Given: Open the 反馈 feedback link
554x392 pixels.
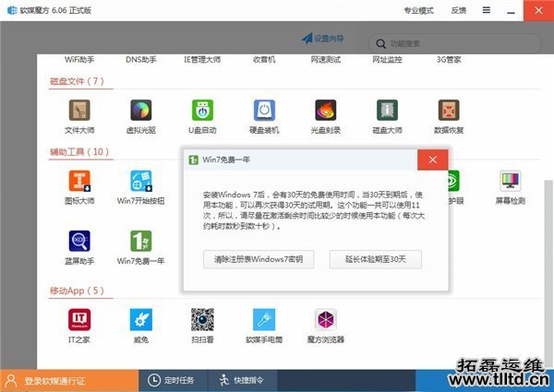Looking at the screenshot, I should 459,10.
